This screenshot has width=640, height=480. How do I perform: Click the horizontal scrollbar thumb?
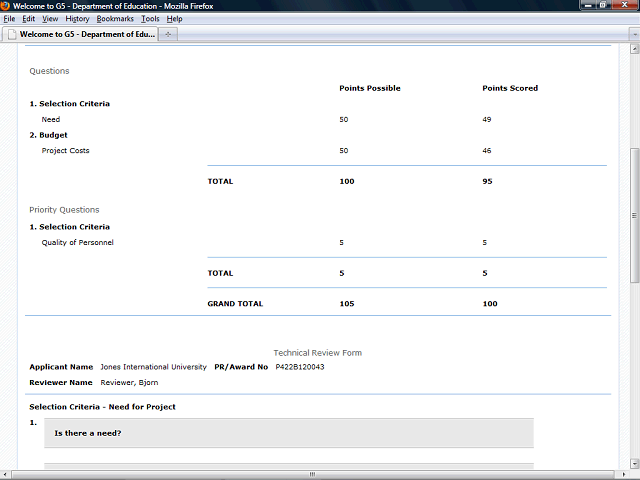point(313,474)
